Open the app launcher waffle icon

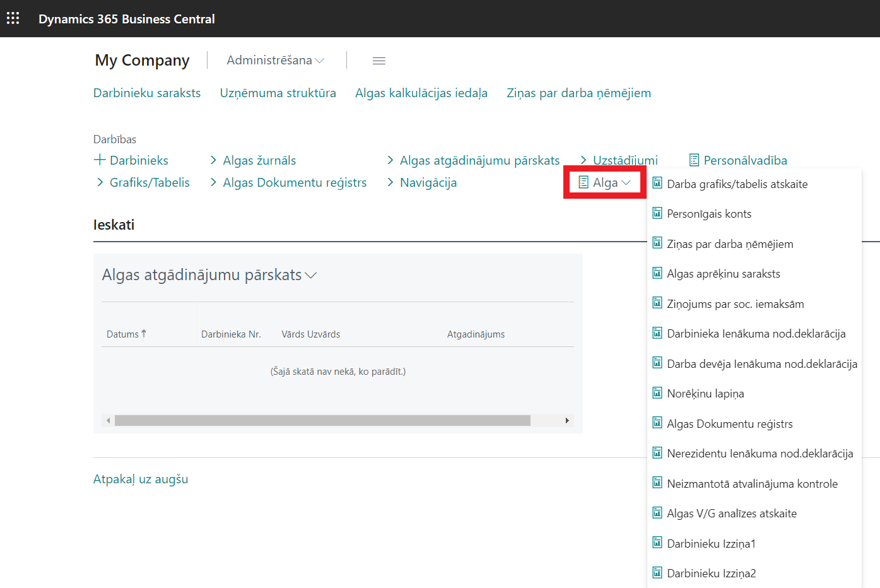click(13, 18)
